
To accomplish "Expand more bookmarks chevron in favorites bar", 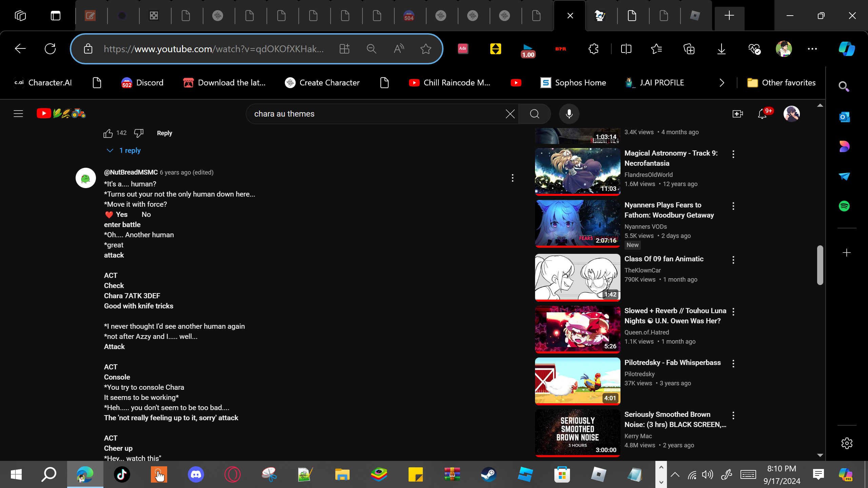I will [x=722, y=83].
